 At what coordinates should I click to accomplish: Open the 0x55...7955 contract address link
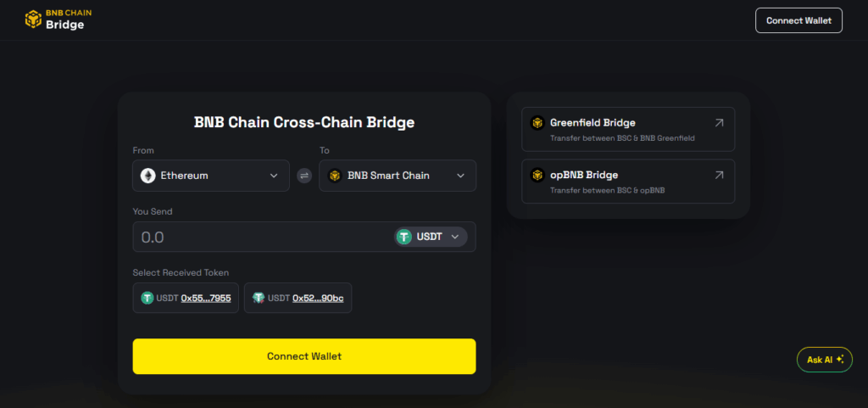pos(206,298)
